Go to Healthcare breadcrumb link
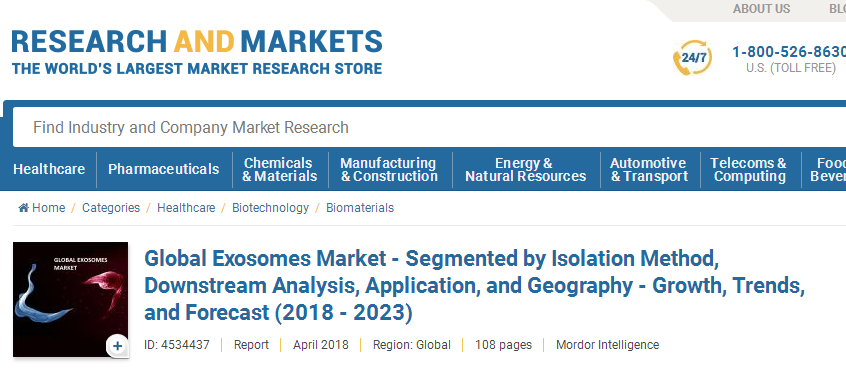Viewport: 846px width, 373px height. (x=186, y=208)
